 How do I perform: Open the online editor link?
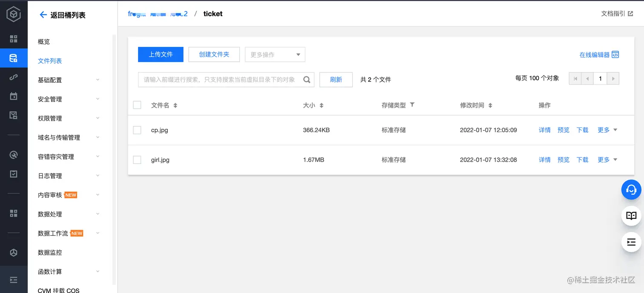click(599, 55)
